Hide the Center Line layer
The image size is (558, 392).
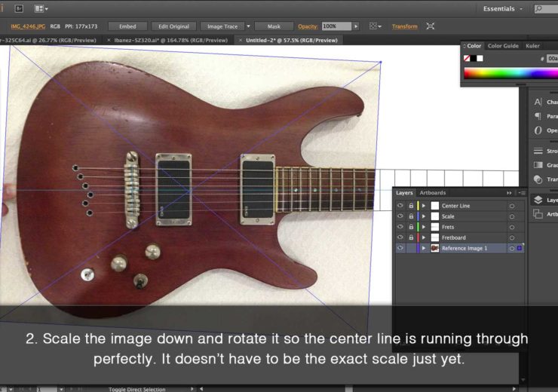pos(400,206)
